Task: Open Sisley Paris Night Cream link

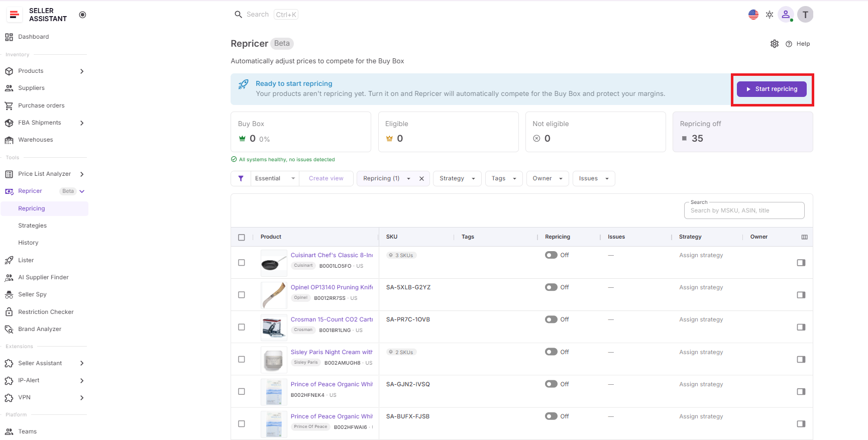Action: click(x=332, y=352)
